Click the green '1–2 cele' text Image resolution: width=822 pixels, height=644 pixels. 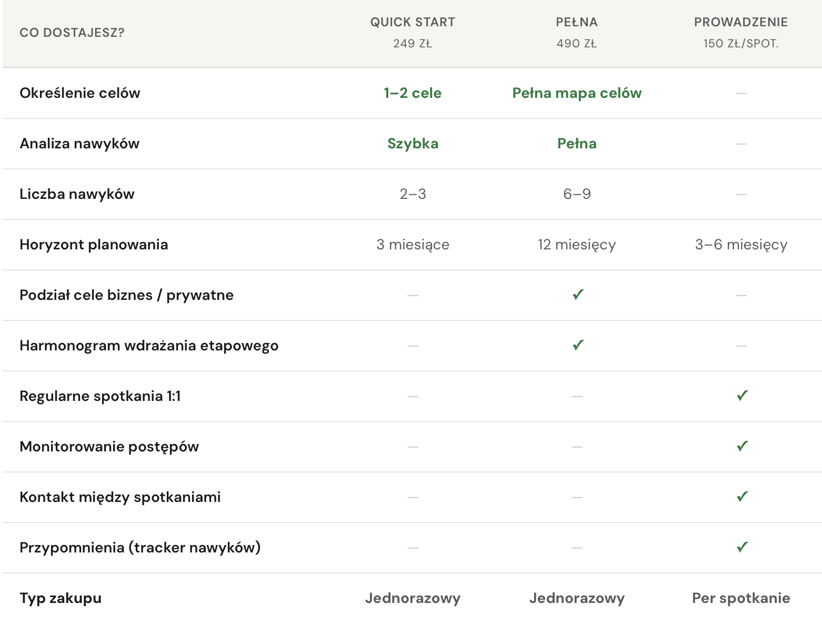pos(413,93)
